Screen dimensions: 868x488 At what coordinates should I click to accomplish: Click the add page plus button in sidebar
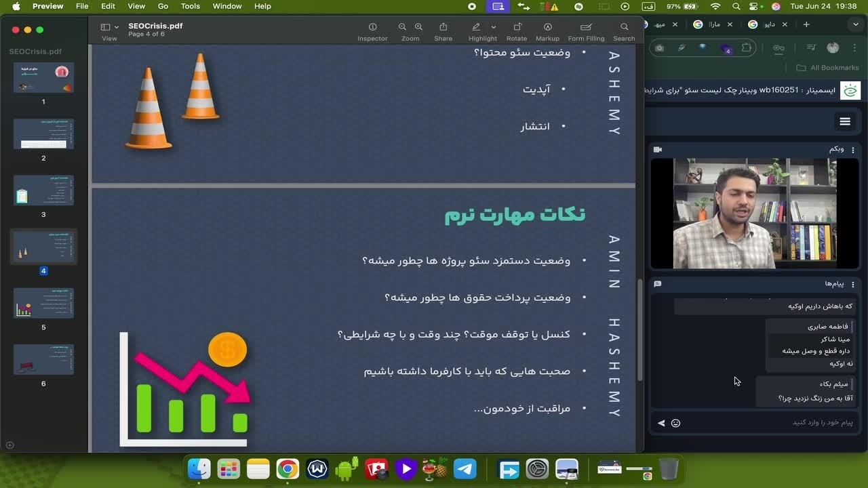[9, 445]
